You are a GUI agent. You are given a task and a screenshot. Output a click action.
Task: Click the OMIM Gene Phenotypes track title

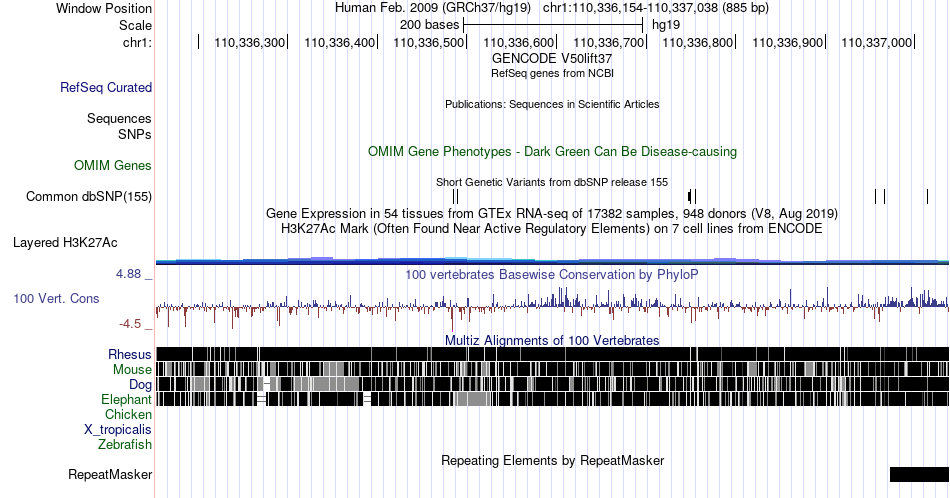(552, 151)
